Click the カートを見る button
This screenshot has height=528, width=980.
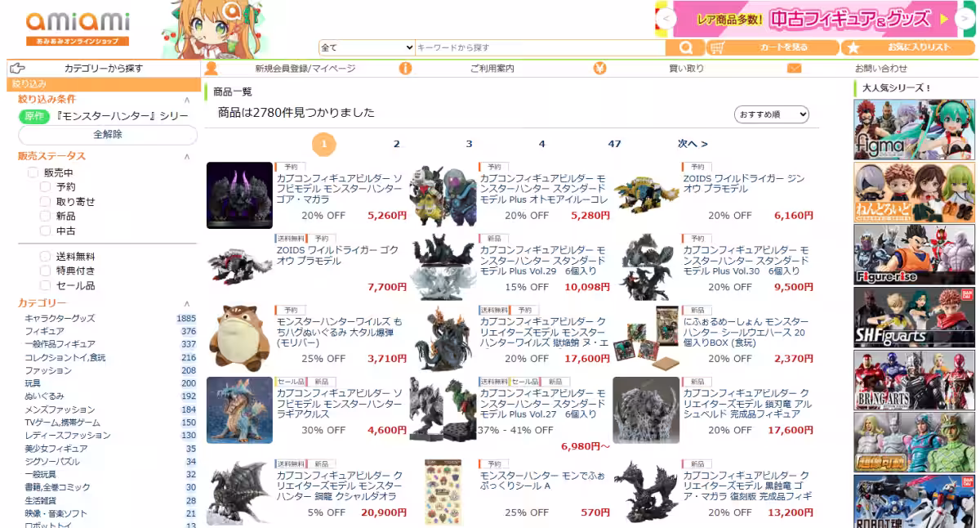tap(773, 48)
